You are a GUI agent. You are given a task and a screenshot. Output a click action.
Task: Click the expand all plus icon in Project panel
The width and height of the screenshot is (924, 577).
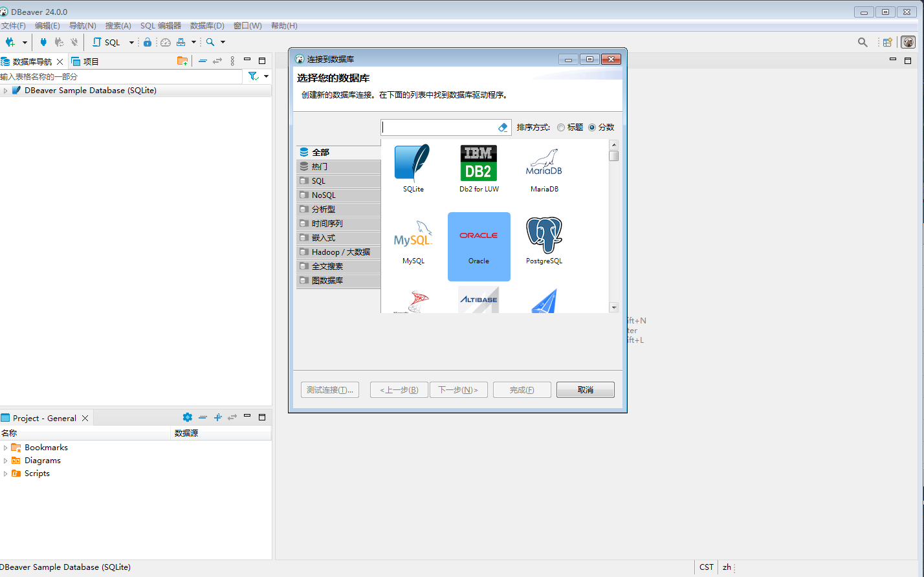click(x=217, y=417)
